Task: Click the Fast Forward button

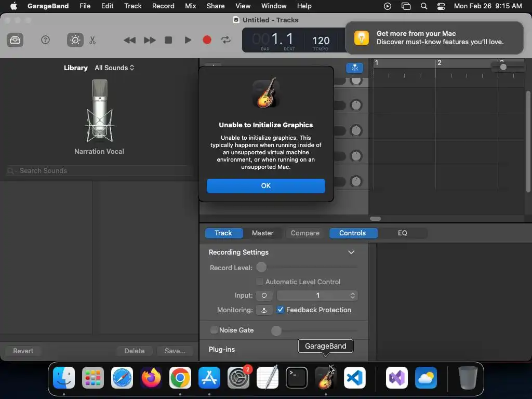Action: 149,40
